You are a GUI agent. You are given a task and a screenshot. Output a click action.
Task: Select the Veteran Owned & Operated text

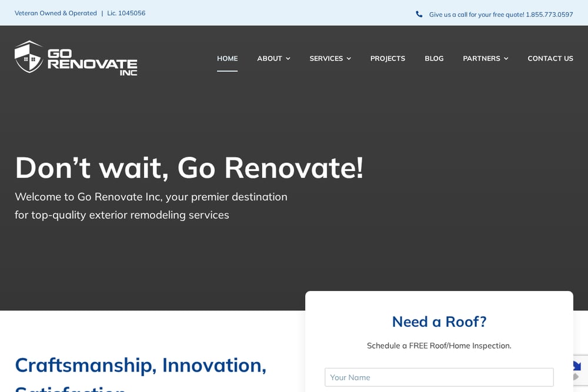tap(55, 13)
